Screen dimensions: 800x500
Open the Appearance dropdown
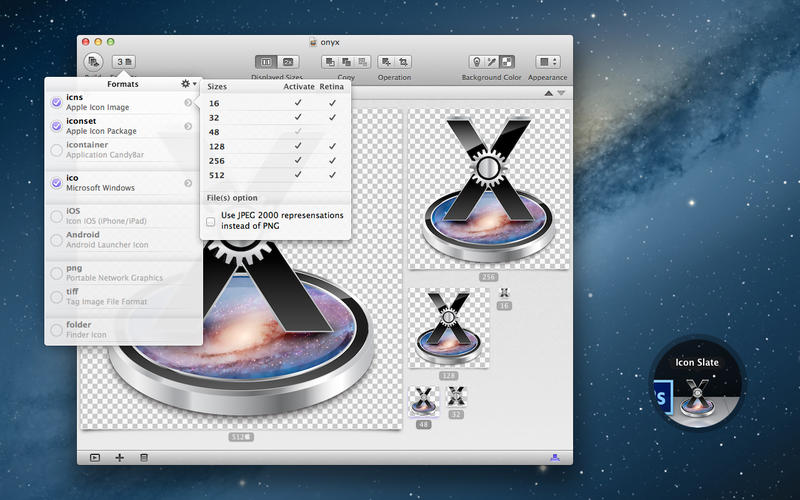click(547, 62)
